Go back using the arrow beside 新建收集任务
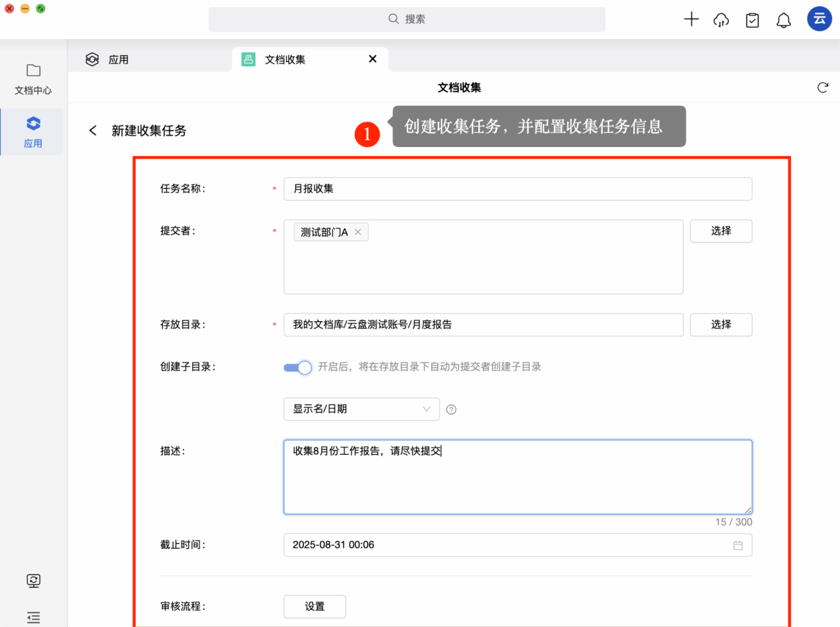The height and width of the screenshot is (627, 840). pos(93,130)
